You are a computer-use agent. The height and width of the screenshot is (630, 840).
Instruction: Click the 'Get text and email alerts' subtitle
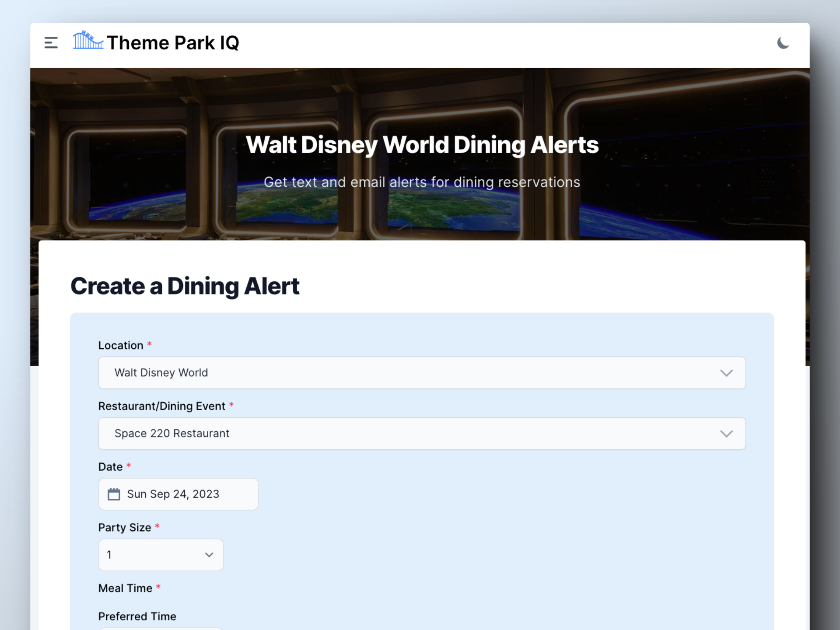[x=422, y=182]
